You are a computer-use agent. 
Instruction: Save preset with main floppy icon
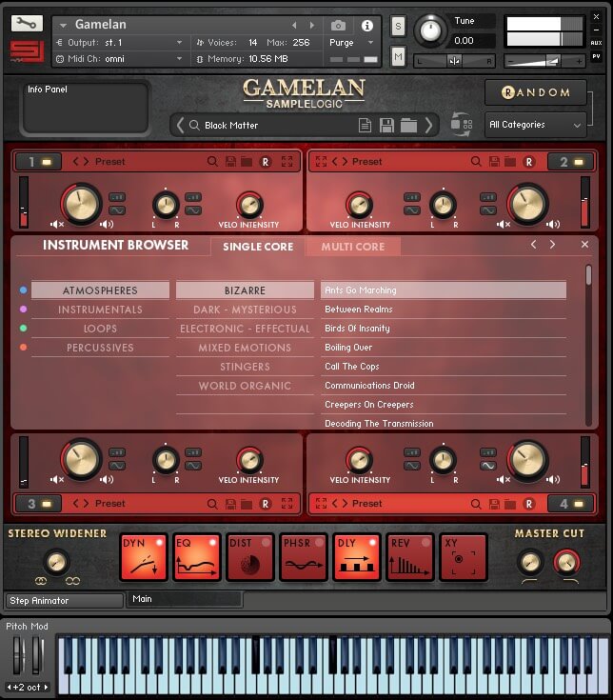[386, 125]
